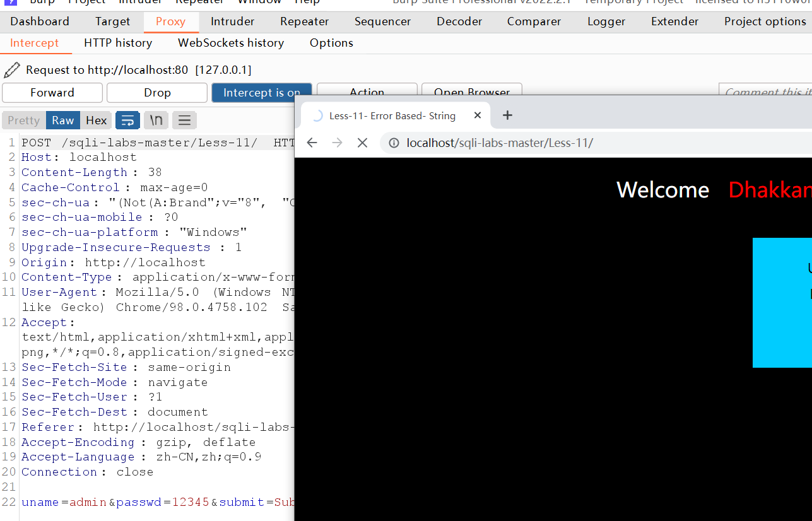Image resolution: width=812 pixels, height=521 pixels.
Task: Open the hamburger menu in message editor
Action: [184, 120]
